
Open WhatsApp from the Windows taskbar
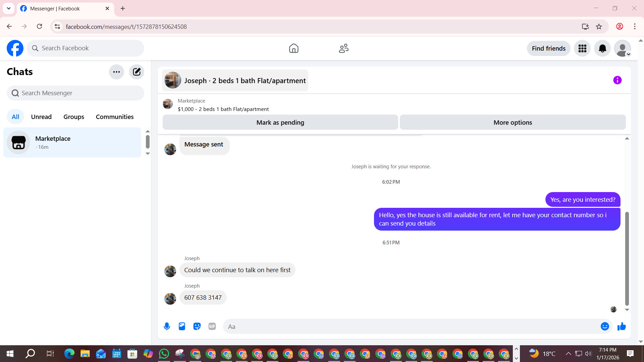[x=164, y=354]
